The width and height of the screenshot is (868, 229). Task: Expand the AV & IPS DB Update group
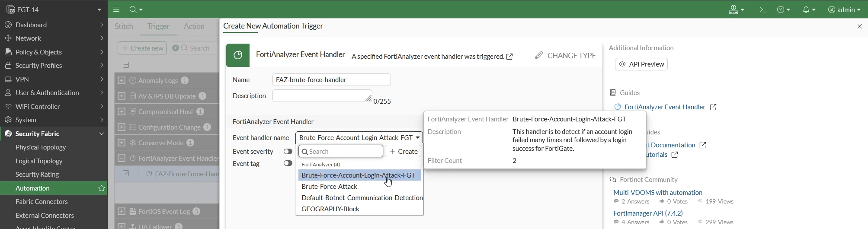point(122,96)
